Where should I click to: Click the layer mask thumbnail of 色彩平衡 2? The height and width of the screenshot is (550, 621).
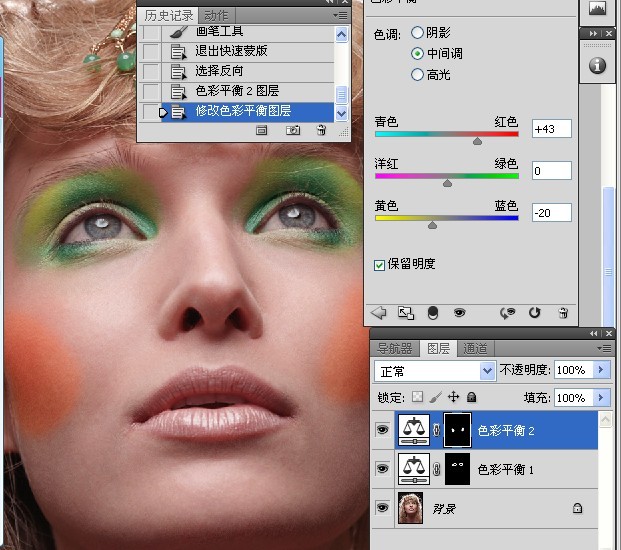[x=457, y=430]
